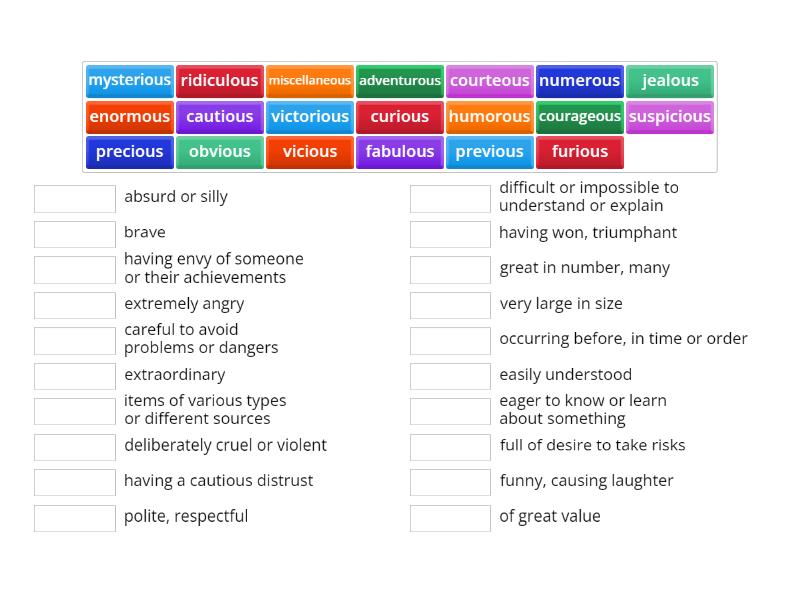800x600 pixels.
Task: Pick the "curious" tile
Action: (399, 117)
